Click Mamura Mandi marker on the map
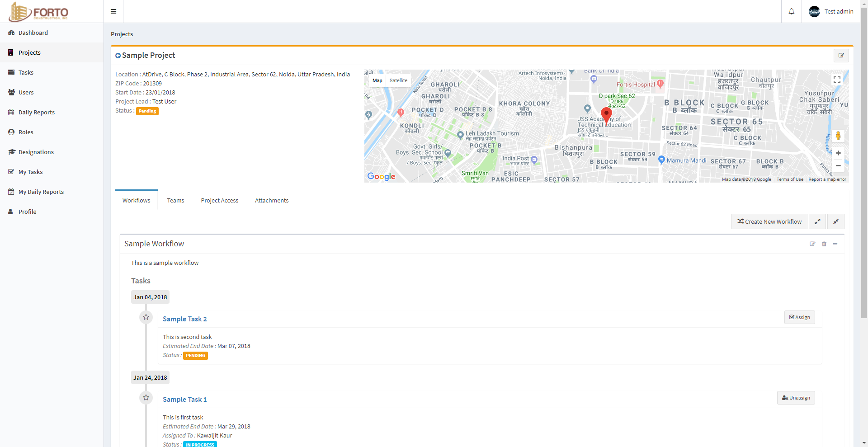Viewport: 868px width, 447px height. pyautogui.click(x=661, y=160)
